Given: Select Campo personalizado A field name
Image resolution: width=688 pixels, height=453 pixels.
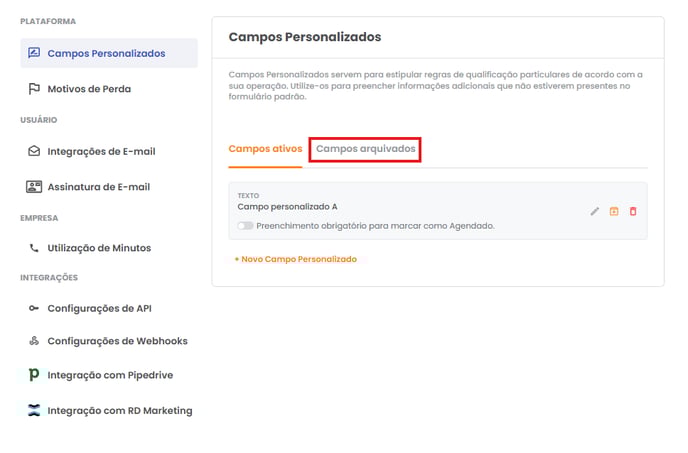Looking at the screenshot, I should pyautogui.click(x=287, y=207).
